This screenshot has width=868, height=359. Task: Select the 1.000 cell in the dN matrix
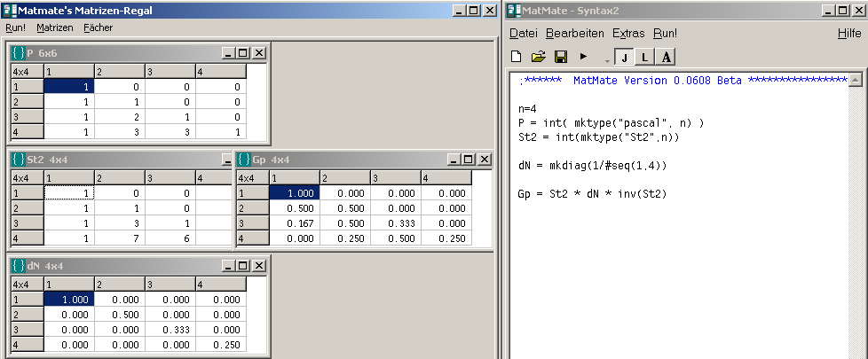coord(68,300)
